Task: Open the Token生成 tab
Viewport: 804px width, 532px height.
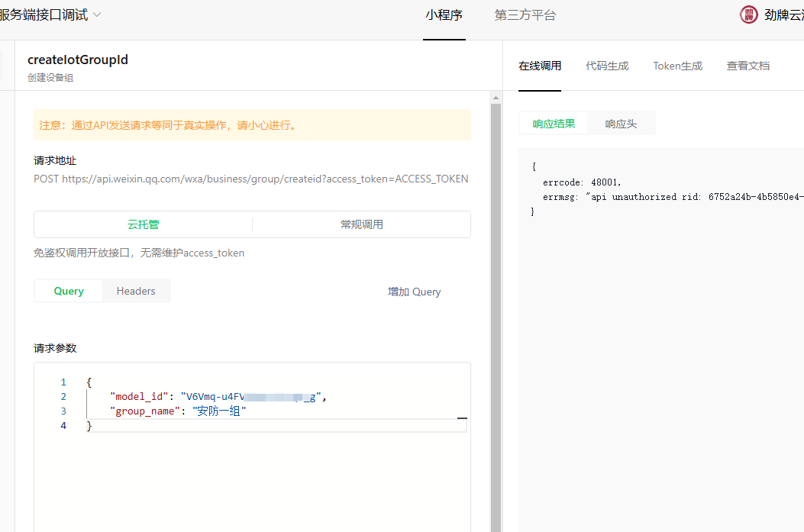Action: [677, 66]
